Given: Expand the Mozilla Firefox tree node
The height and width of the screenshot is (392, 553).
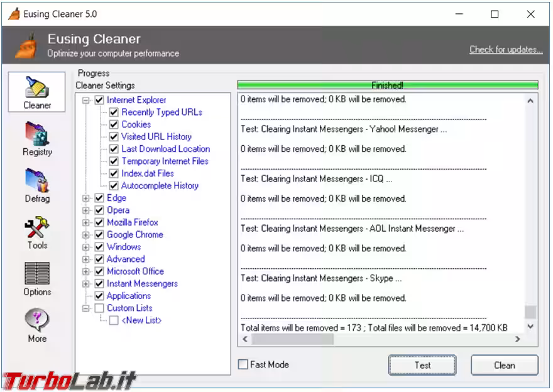Looking at the screenshot, I should click(x=86, y=222).
